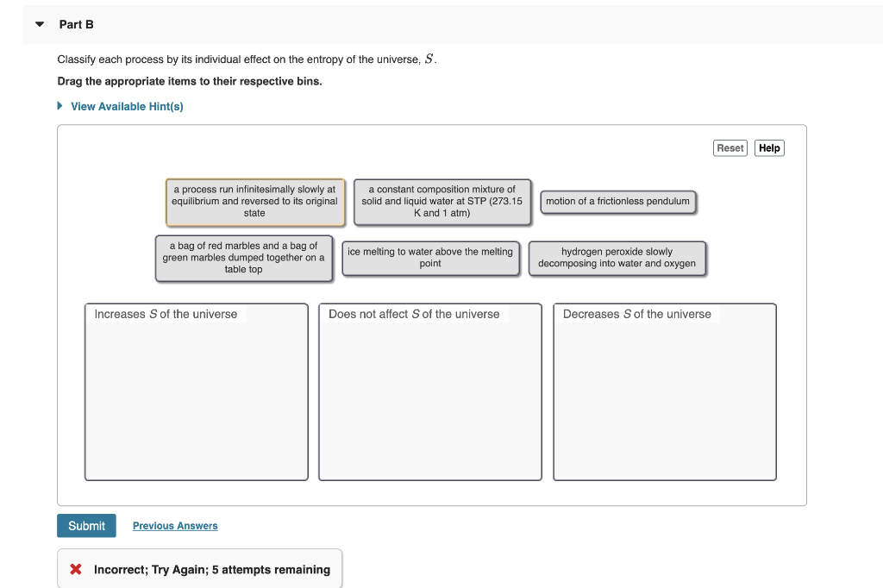Image resolution: width=883 pixels, height=588 pixels.
Task: Click the Part B disclosure triangle icon
Action: tap(39, 24)
